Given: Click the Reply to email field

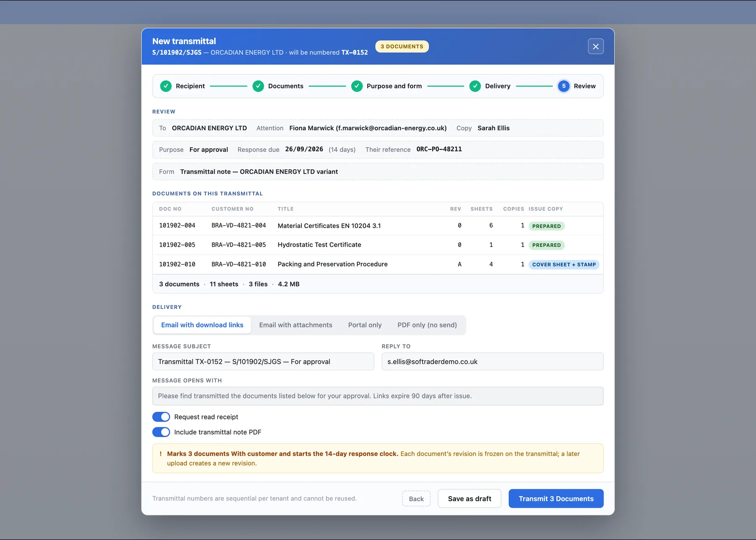Looking at the screenshot, I should point(493,362).
